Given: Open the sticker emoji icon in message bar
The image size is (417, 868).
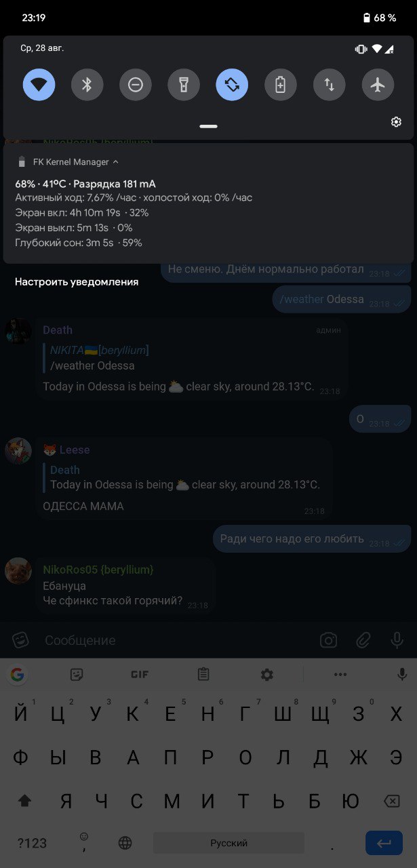Looking at the screenshot, I should (21, 640).
